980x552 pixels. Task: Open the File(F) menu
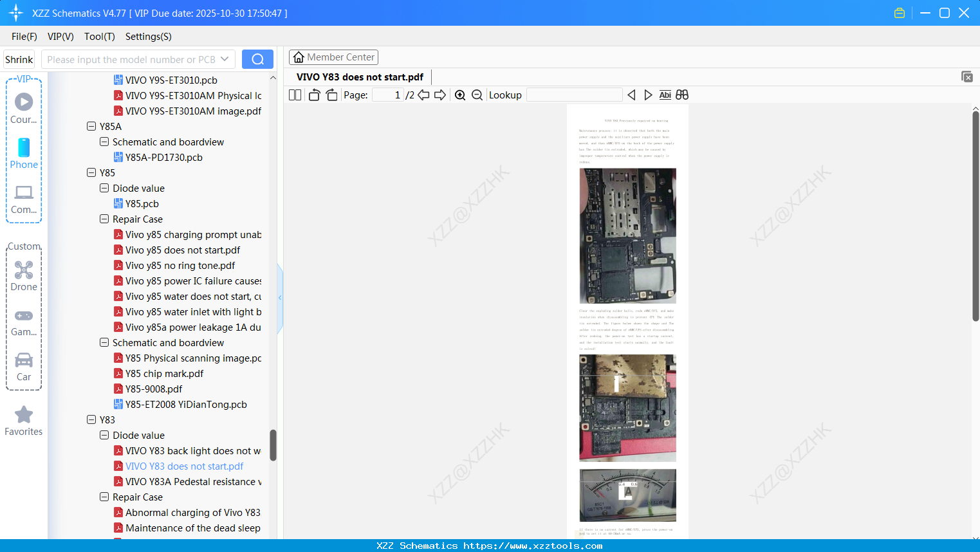(x=24, y=37)
